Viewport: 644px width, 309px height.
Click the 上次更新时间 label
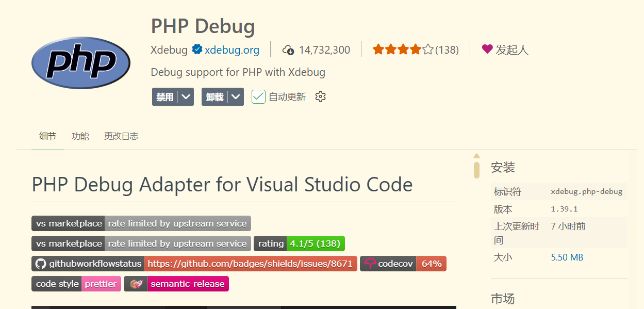[x=517, y=233]
